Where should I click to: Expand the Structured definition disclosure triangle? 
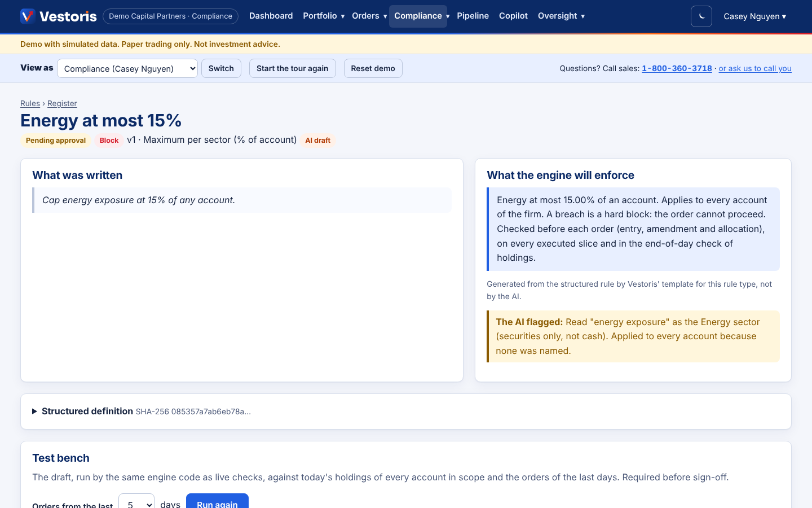tap(35, 411)
